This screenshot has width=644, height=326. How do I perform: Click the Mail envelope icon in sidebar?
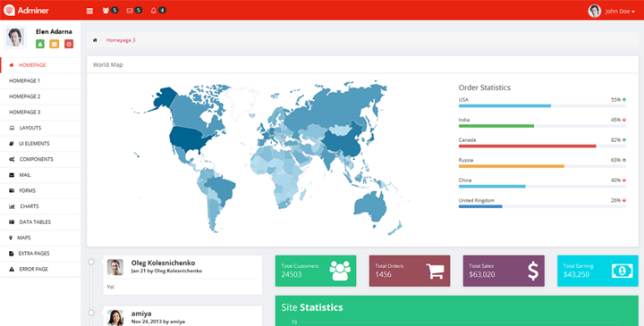point(12,175)
